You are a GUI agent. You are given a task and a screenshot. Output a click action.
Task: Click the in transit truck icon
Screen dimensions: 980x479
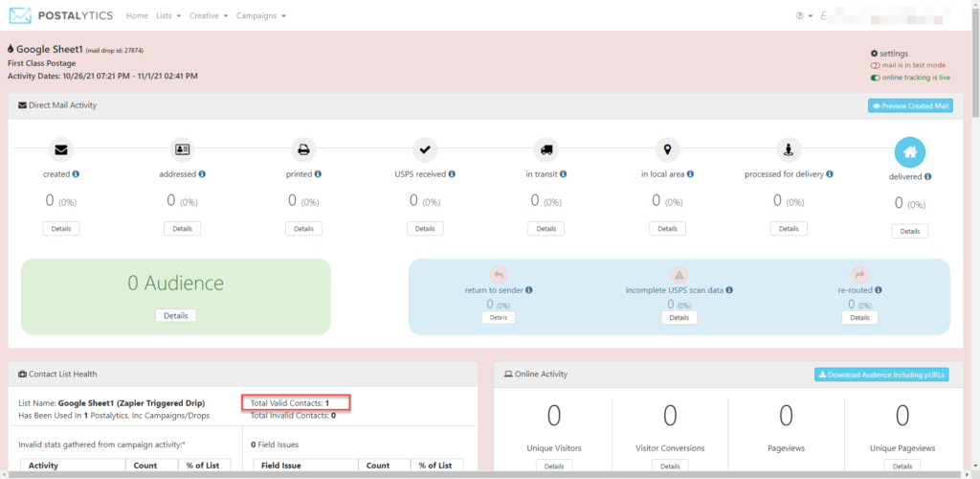(x=546, y=150)
